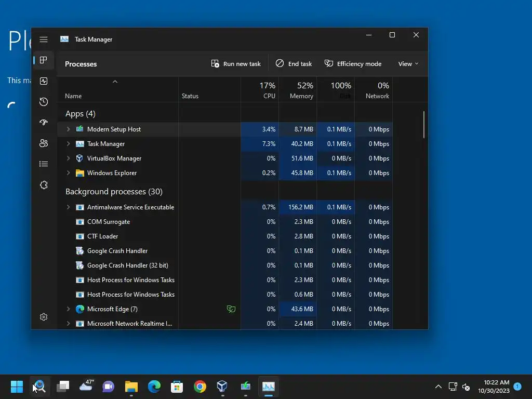Expand the Modern Setup Host process group

[68, 129]
